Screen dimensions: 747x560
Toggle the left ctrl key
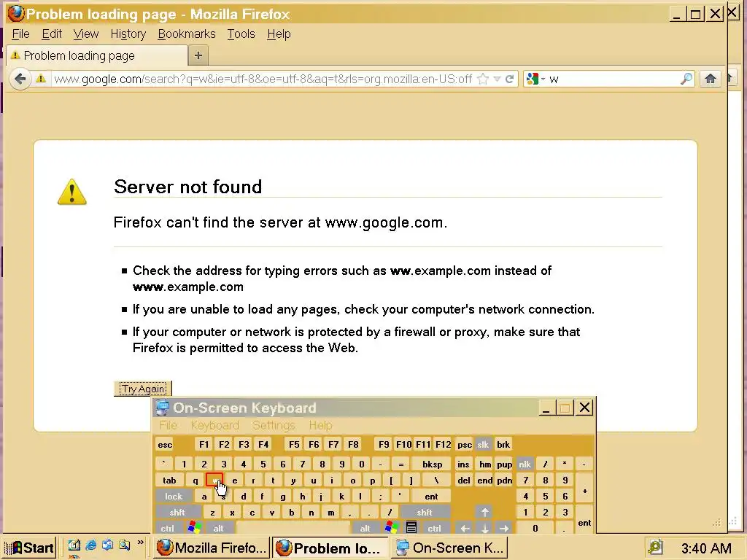[x=167, y=528]
